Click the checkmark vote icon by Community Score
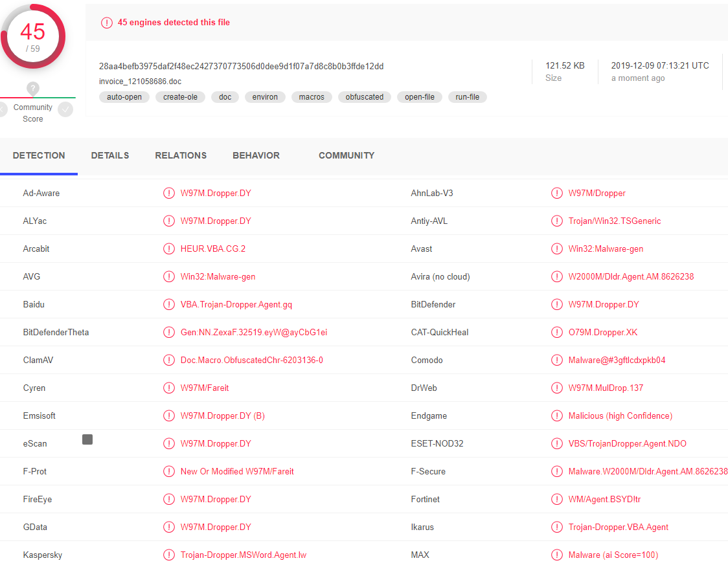 [x=65, y=109]
